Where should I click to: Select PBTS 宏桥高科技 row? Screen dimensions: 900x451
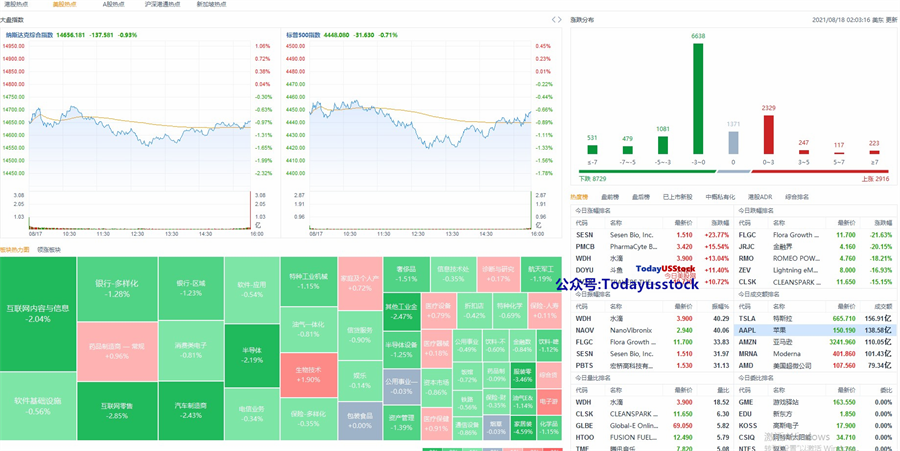pyautogui.click(x=651, y=366)
